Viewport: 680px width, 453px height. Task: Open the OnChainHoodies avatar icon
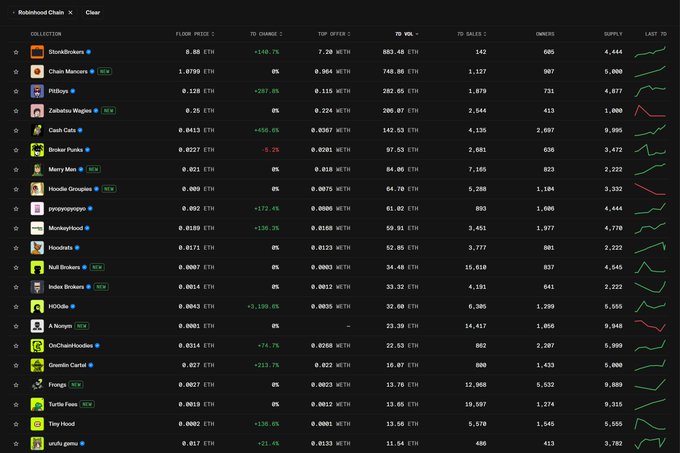pyautogui.click(x=37, y=345)
